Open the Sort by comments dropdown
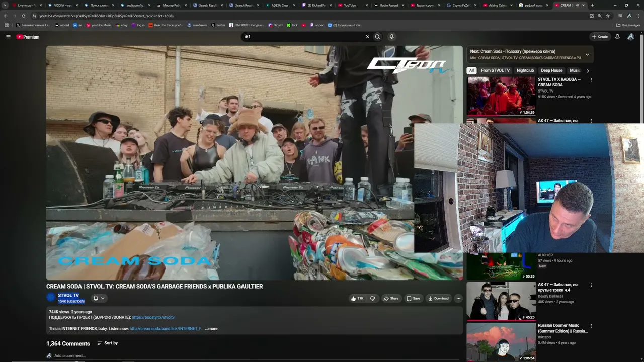The width and height of the screenshot is (644, 362). pos(108,343)
